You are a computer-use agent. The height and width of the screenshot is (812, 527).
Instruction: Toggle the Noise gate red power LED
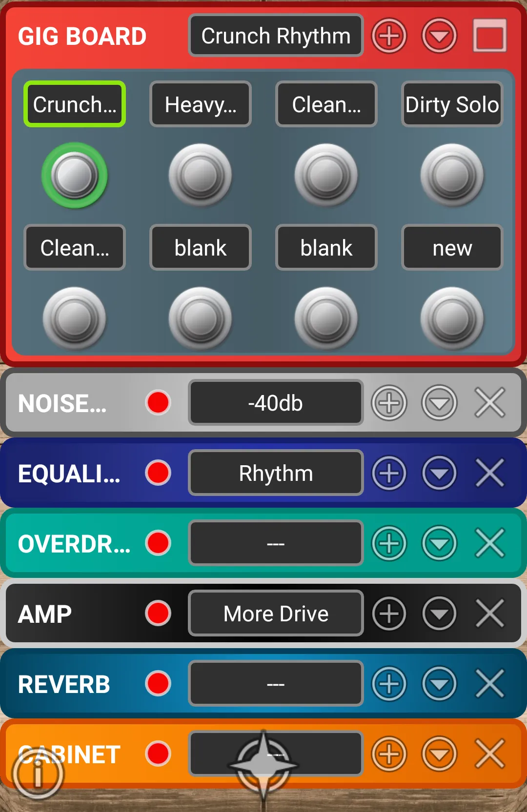[158, 402]
